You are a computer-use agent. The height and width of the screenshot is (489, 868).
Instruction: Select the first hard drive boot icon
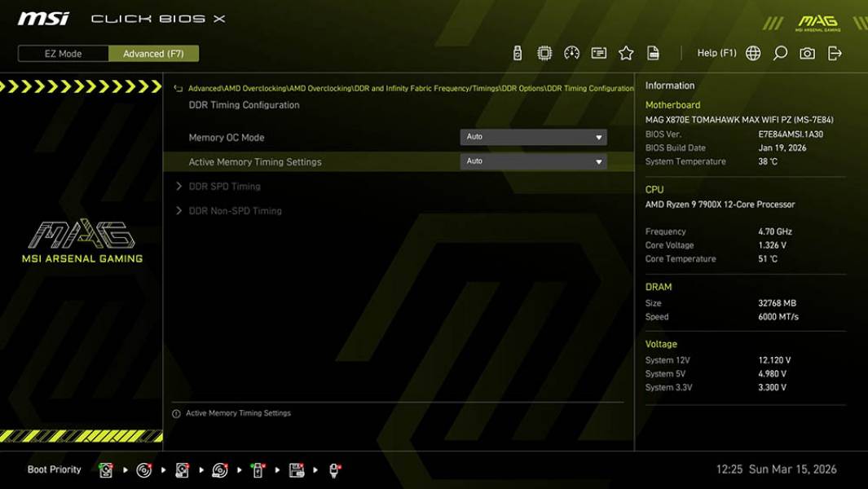[105, 469]
